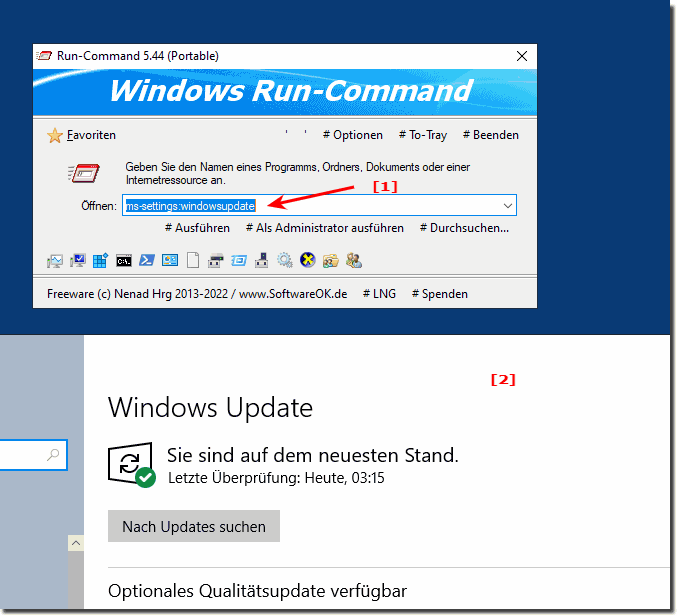Click # Ausführen to run command
This screenshot has width=677, height=616.
(197, 228)
